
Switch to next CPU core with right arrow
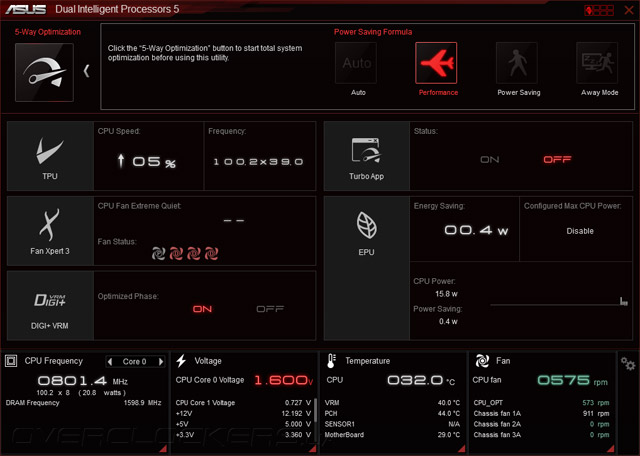(161, 362)
